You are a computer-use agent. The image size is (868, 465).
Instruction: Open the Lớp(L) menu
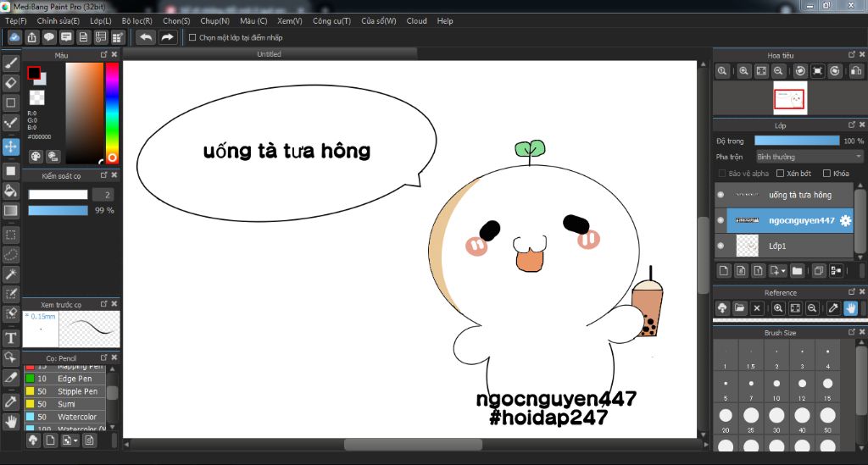click(101, 21)
